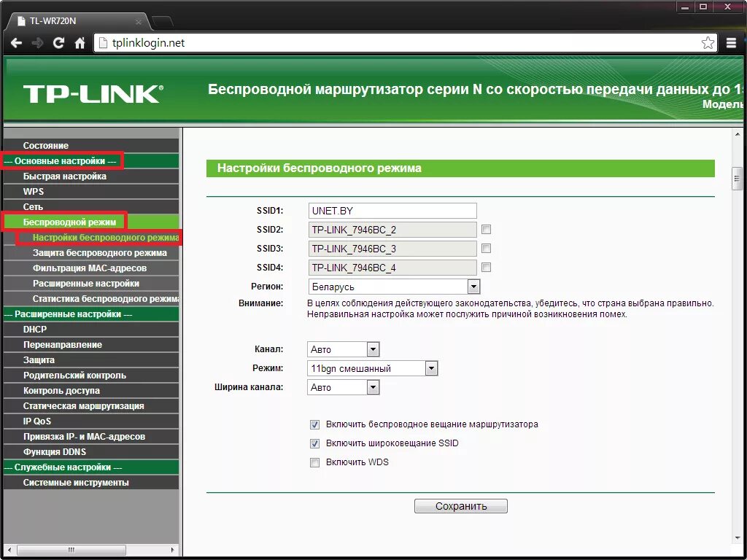Click the TP-LINK logo
Screen dimensions: 747x560
93,94
